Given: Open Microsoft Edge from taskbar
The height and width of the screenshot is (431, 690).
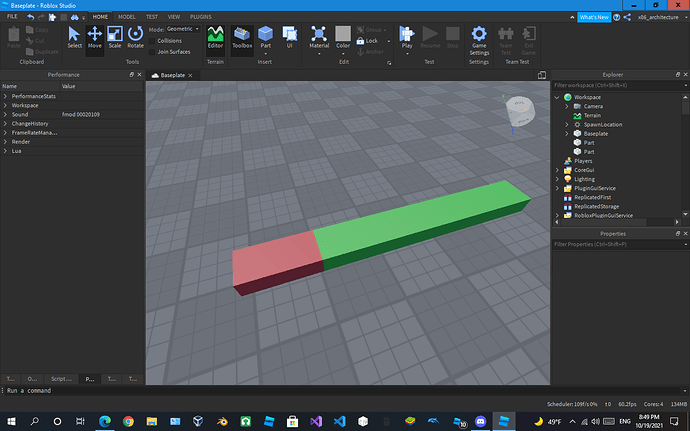Looking at the screenshot, I should [x=105, y=421].
